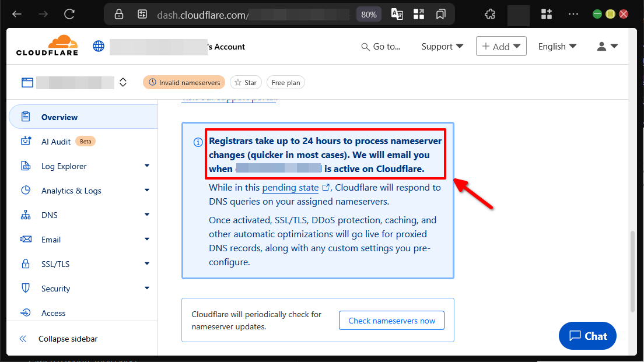Open AI Audit in the sidebar

[56, 142]
